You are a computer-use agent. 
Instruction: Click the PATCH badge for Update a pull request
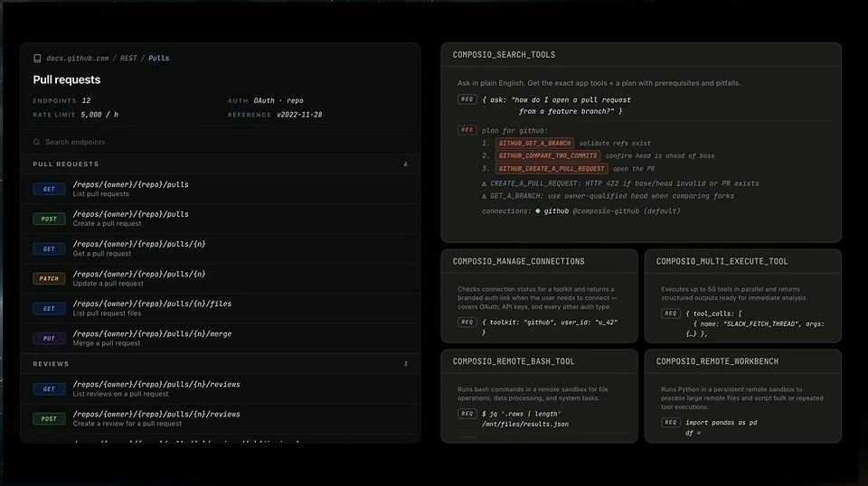[49, 278]
